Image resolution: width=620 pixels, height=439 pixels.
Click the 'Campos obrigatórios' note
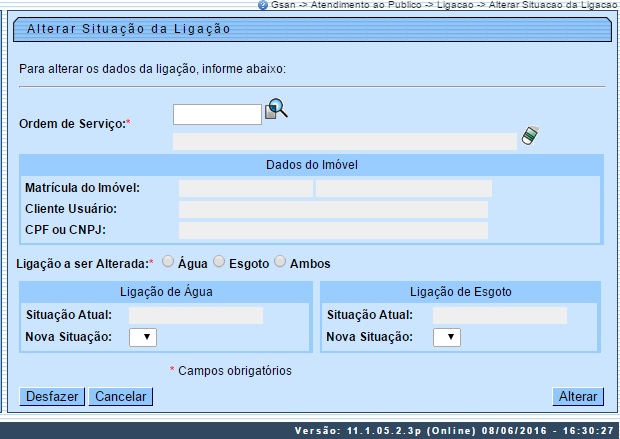(234, 371)
